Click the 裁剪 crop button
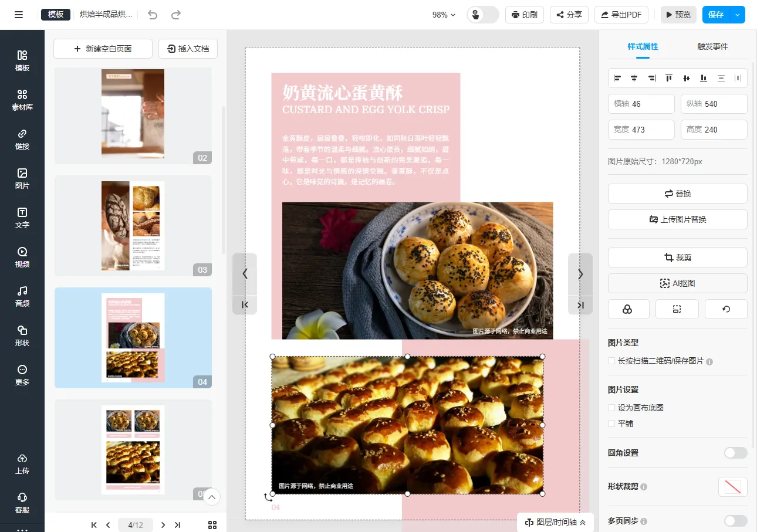The image size is (757, 532). click(x=678, y=257)
